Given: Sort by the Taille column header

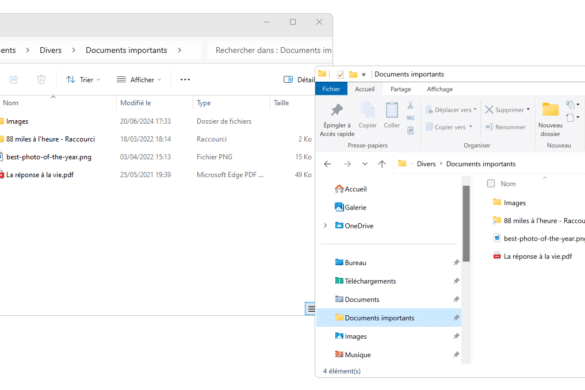Looking at the screenshot, I should click(x=281, y=103).
